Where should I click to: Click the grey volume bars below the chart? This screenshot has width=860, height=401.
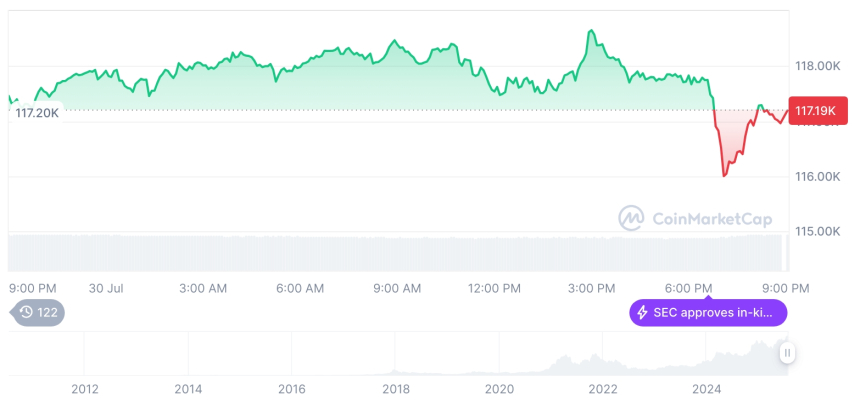click(x=400, y=252)
